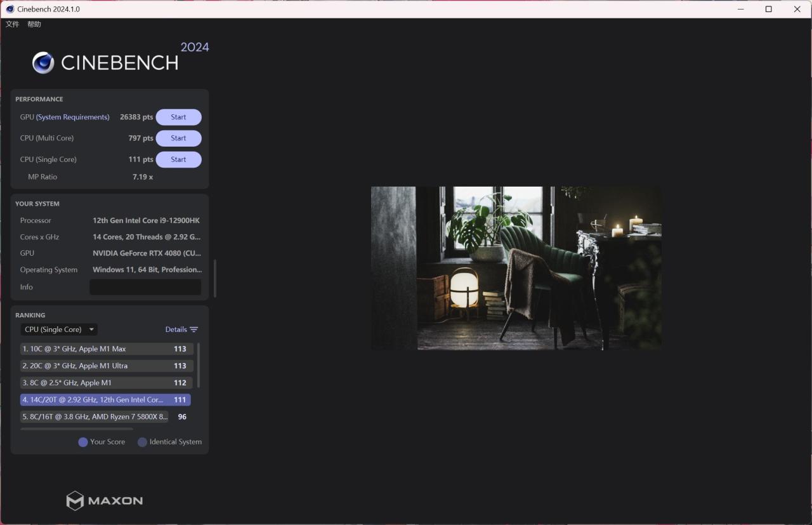Image resolution: width=812 pixels, height=525 pixels.
Task: Select the highlighted 12th Gen Intel ranking row
Action: [x=105, y=400]
